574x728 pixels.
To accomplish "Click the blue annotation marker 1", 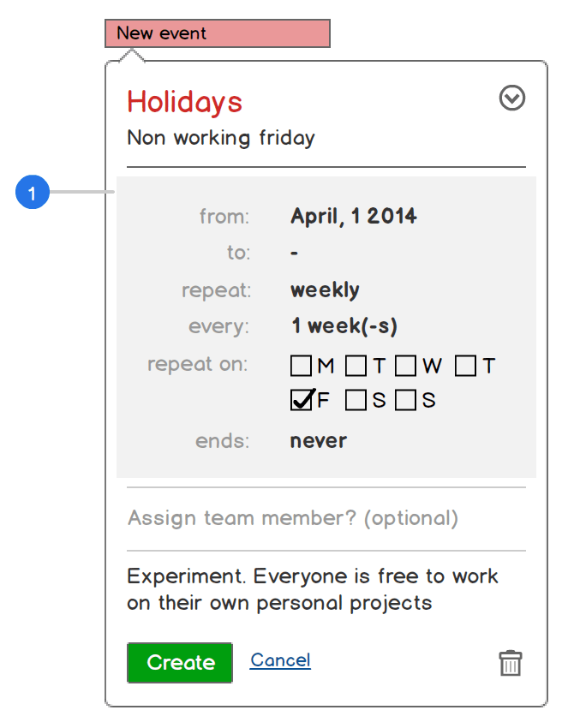I will [x=33, y=193].
